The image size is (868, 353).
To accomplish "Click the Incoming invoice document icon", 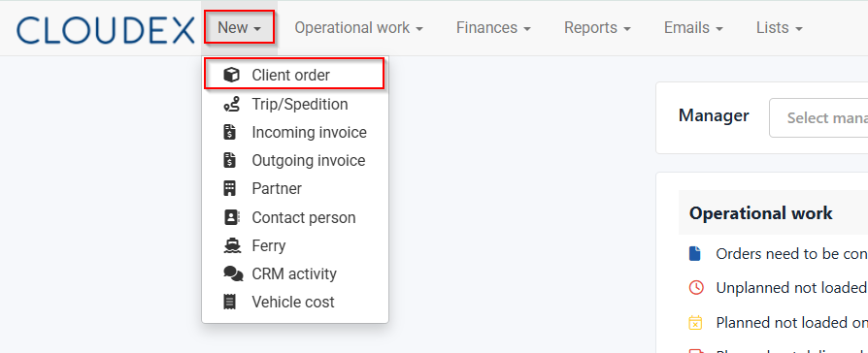I will point(230,132).
